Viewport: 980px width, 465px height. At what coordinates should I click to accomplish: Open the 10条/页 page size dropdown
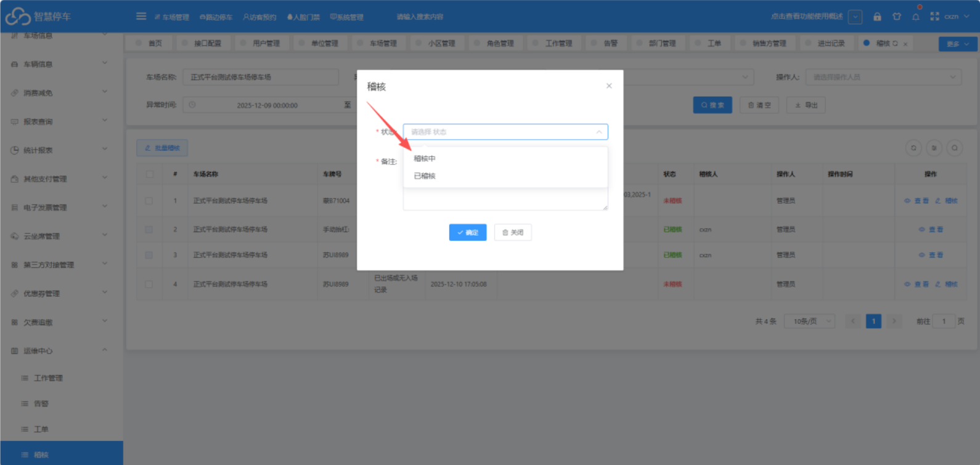[x=809, y=321]
